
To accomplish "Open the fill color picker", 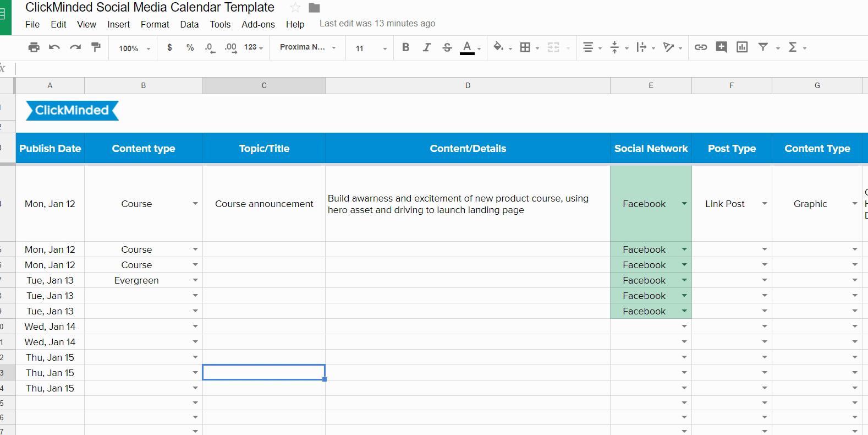I will coord(498,47).
